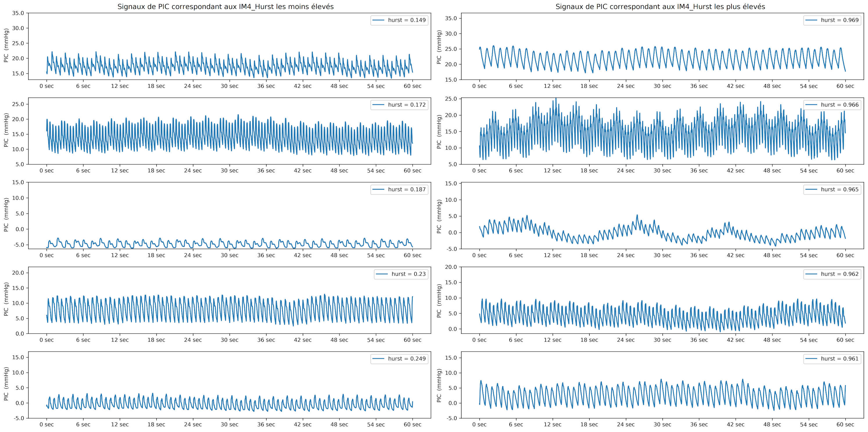The width and height of the screenshot is (868, 432).
Task: Click the '12 sec' tick label under hurst 0.965 plot
Action: (553, 255)
